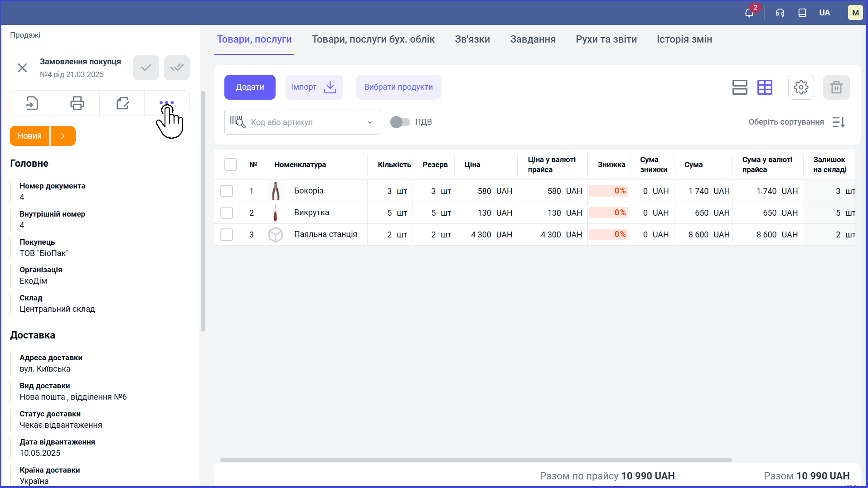Close the customer order document
This screenshot has height=488, width=868.
[22, 68]
